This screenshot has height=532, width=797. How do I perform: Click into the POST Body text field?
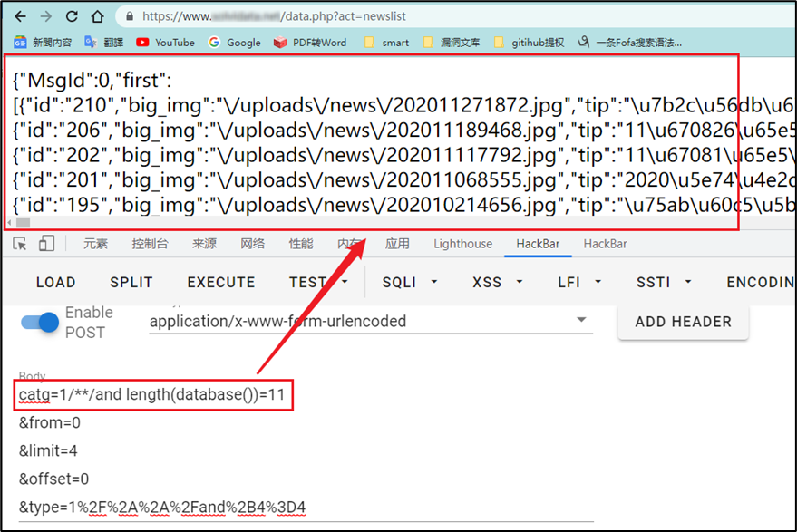point(306,450)
